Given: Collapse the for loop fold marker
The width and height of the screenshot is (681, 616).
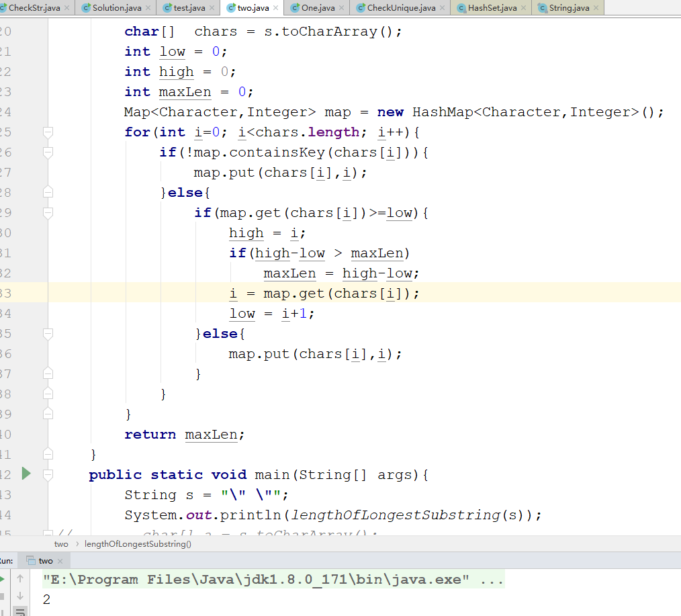Looking at the screenshot, I should [48, 132].
